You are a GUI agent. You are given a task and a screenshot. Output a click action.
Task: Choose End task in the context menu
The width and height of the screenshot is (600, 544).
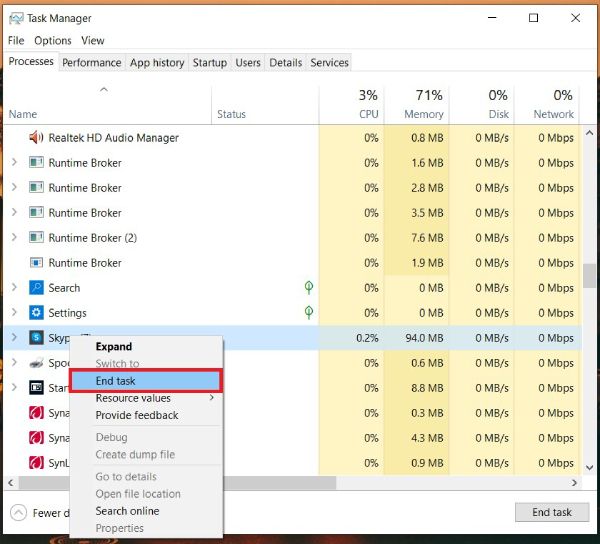(x=146, y=381)
